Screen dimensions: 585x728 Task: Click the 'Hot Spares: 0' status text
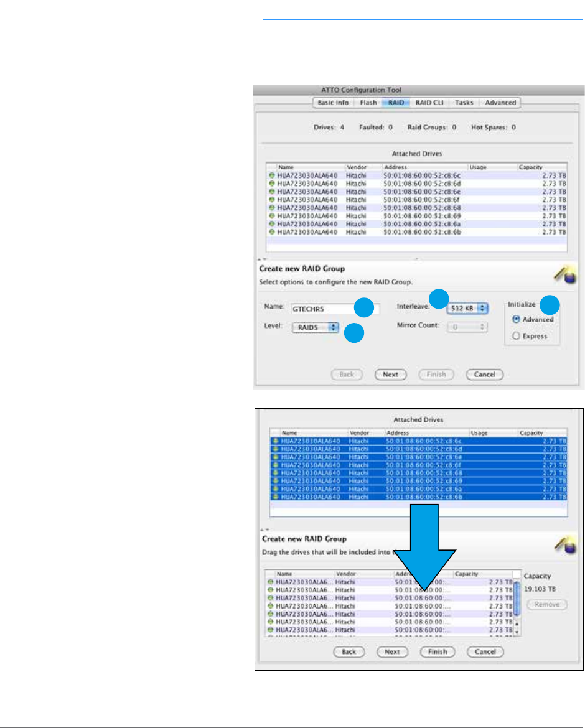pyautogui.click(x=494, y=127)
